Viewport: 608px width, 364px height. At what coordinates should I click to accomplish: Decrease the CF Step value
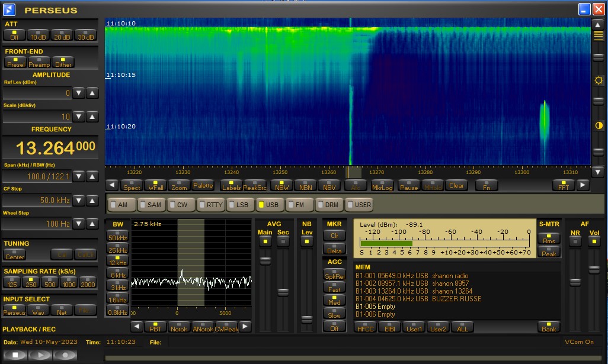coord(79,200)
